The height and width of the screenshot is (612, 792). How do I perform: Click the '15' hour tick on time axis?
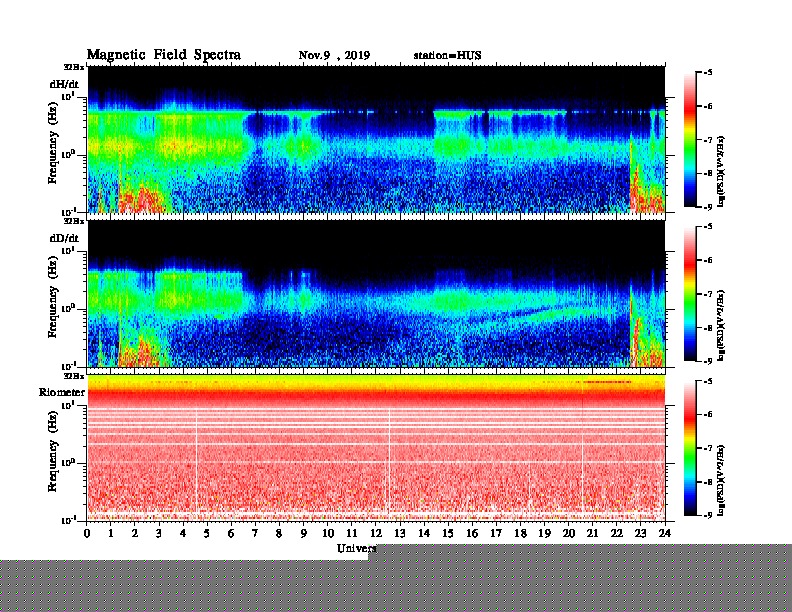(448, 533)
